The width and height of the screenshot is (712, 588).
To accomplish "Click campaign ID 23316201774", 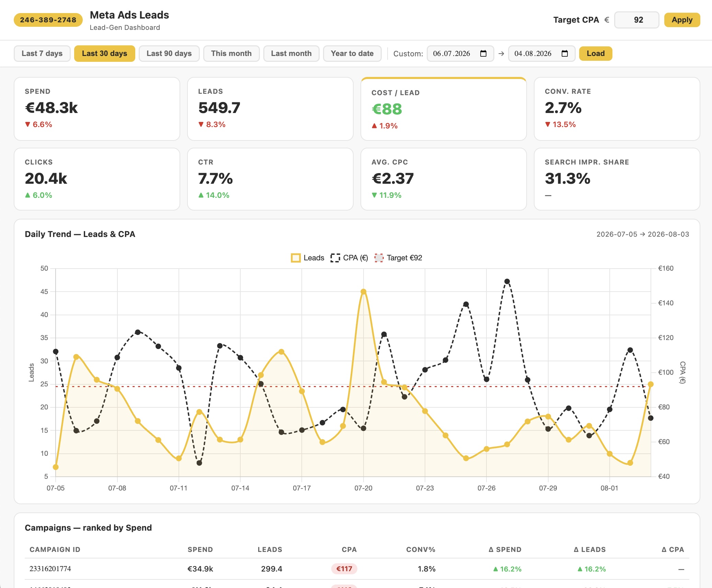I will point(50,569).
